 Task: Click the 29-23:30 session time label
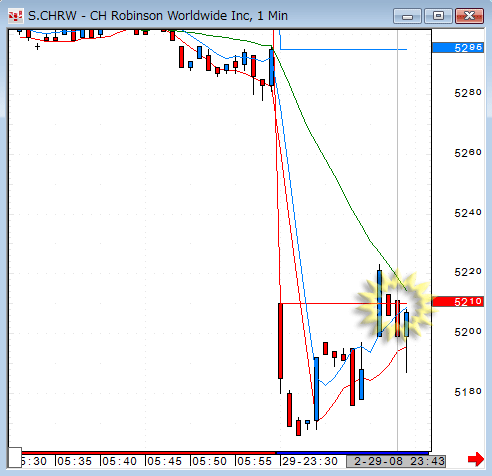click(x=310, y=461)
